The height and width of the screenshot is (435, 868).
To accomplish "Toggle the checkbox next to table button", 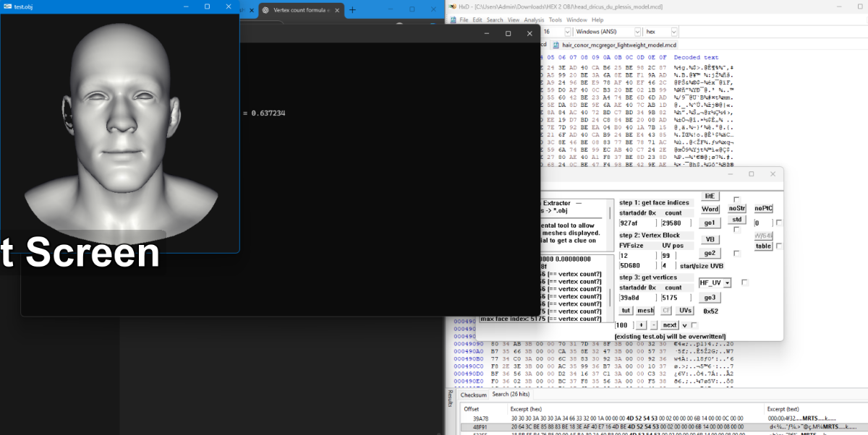I will pos(779,246).
